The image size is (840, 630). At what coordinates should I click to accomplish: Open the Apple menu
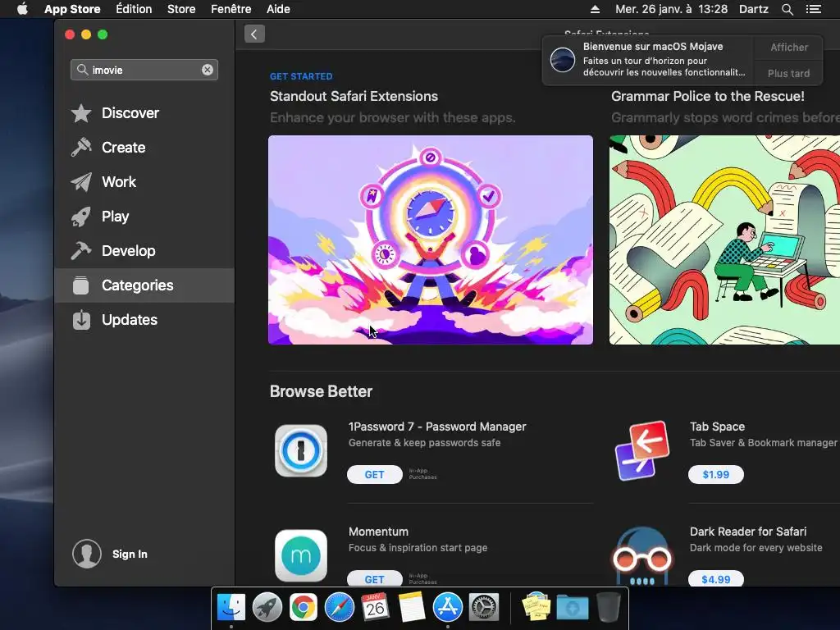[22, 9]
